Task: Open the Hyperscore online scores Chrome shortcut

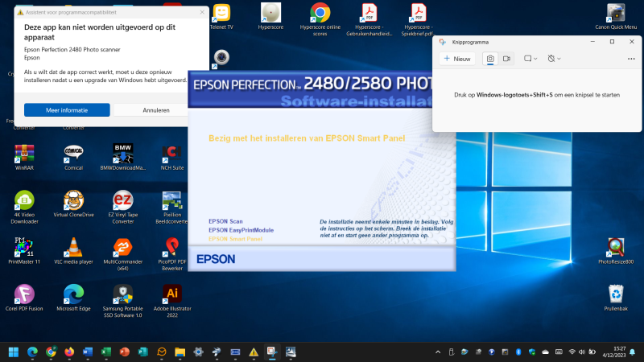Action: point(320,14)
